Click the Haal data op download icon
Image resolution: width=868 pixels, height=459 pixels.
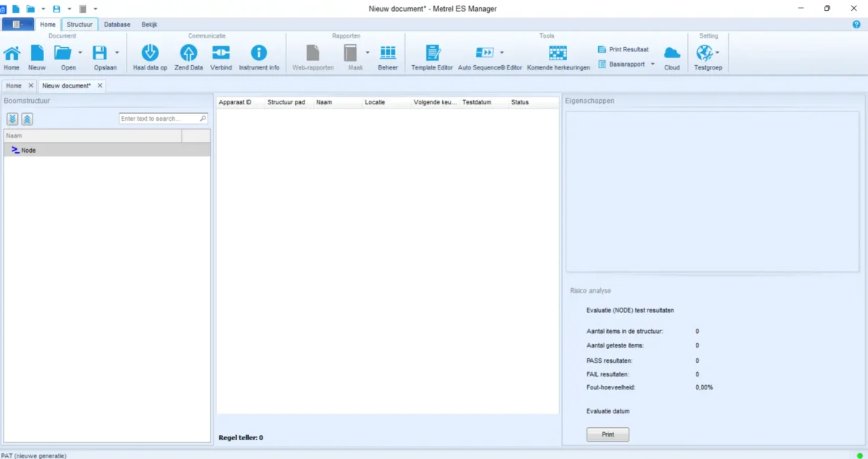[150, 54]
